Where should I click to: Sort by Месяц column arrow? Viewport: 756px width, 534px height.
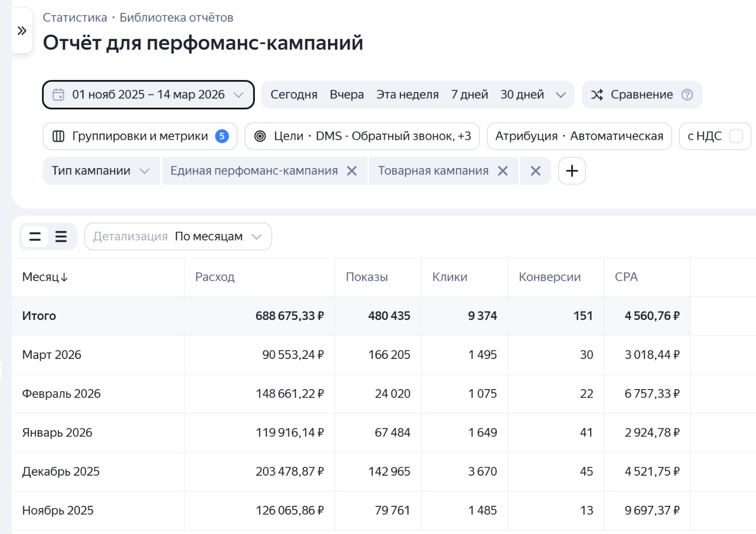pyautogui.click(x=64, y=277)
